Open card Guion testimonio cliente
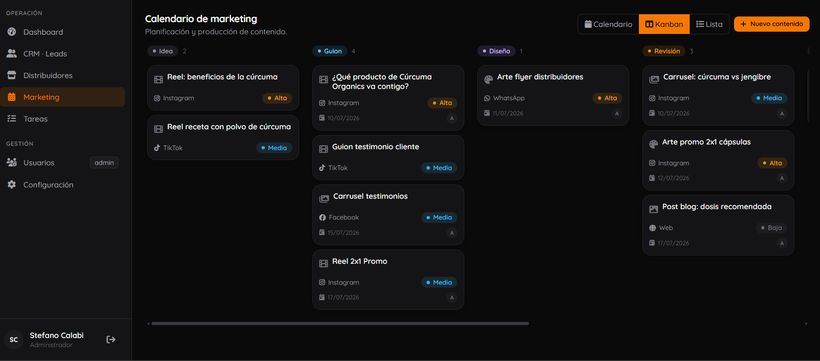Viewport: 820px width, 361px height. coord(388,157)
